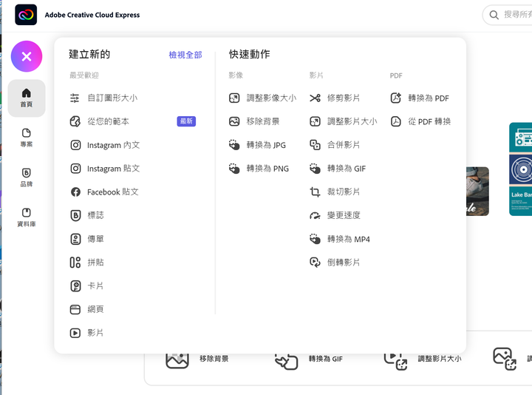The height and width of the screenshot is (395, 532).
Task: Select the 倒轉影片 reverse video icon
Action: click(x=315, y=263)
